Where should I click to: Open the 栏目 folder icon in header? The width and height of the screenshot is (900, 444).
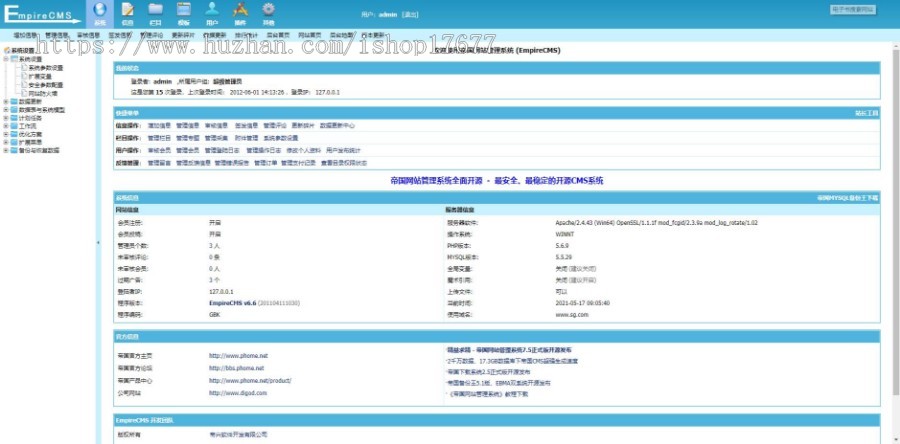point(156,11)
